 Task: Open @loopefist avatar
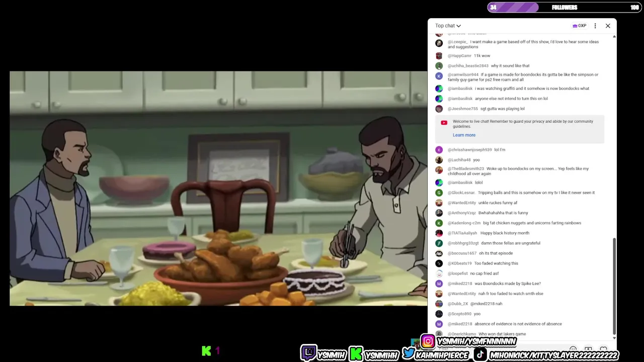pyautogui.click(x=439, y=274)
